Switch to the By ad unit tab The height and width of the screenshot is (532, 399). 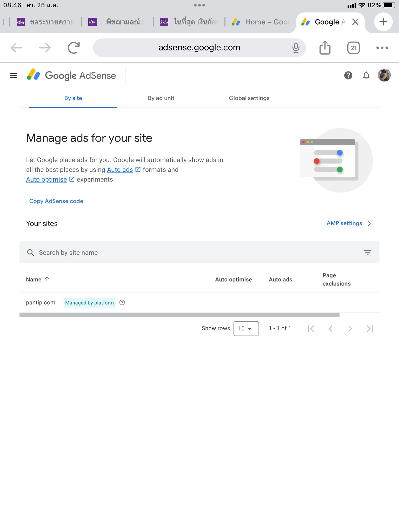[x=161, y=98]
